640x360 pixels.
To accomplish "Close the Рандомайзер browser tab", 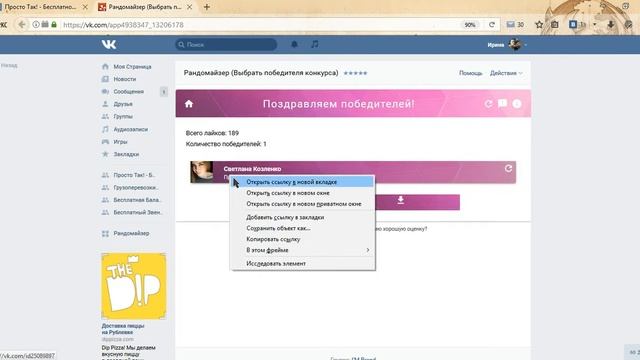I will point(189,7).
